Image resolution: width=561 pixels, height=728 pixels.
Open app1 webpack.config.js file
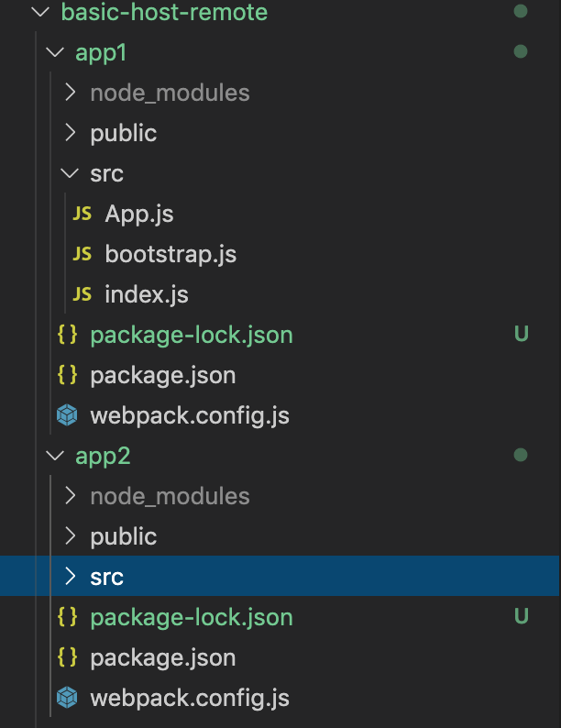pyautogui.click(x=190, y=416)
